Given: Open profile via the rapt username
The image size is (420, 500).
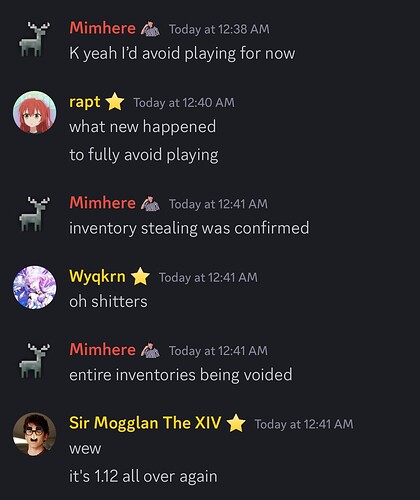Looking at the screenshot, I should click(x=85, y=102).
